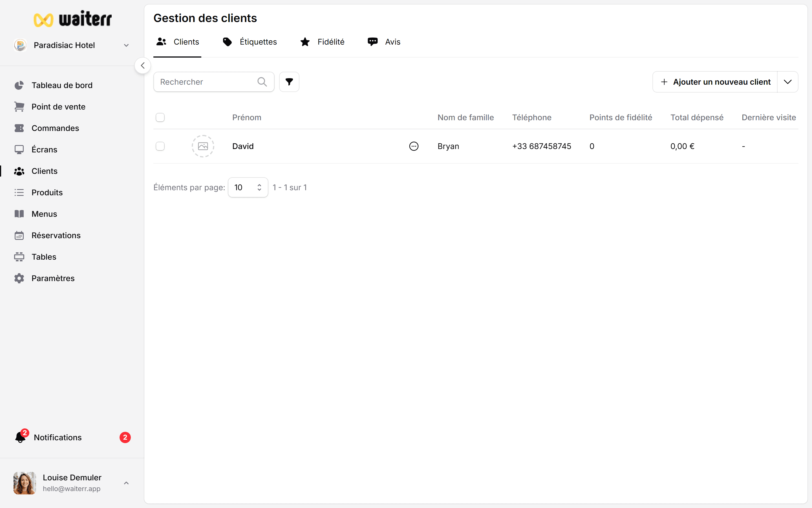
Task: Click the Réservations calendar icon
Action: (19, 236)
